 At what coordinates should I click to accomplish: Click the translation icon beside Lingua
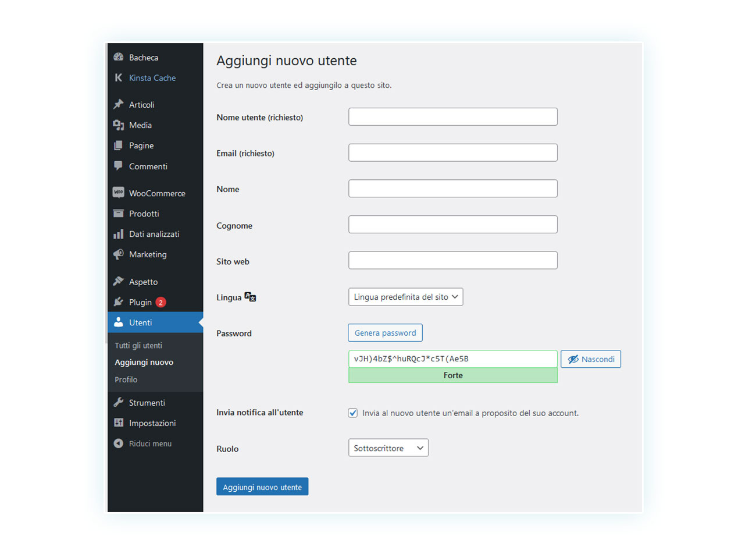pos(251,297)
